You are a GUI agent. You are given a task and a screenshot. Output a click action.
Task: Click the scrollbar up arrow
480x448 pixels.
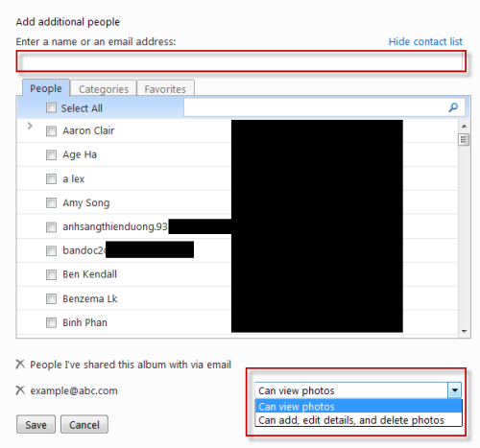(x=464, y=127)
